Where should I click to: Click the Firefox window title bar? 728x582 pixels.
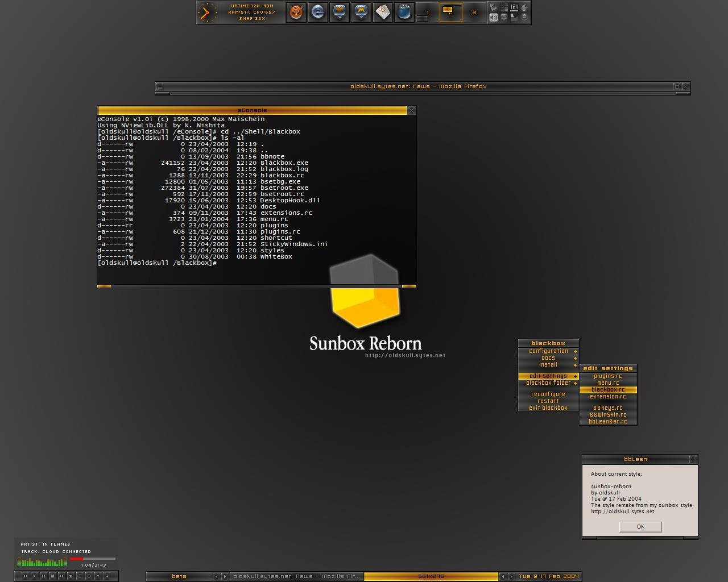pyautogui.click(x=419, y=86)
